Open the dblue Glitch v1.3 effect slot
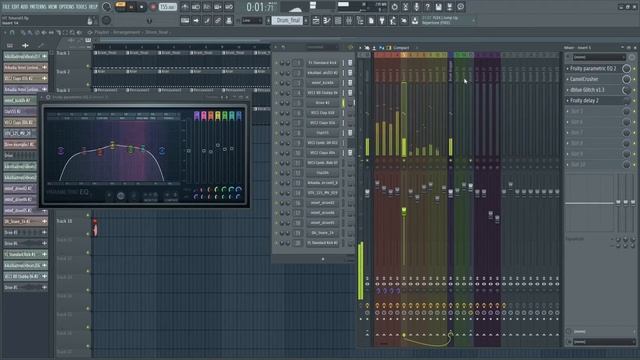Screen dimensions: 640x360 (x=587, y=90)
